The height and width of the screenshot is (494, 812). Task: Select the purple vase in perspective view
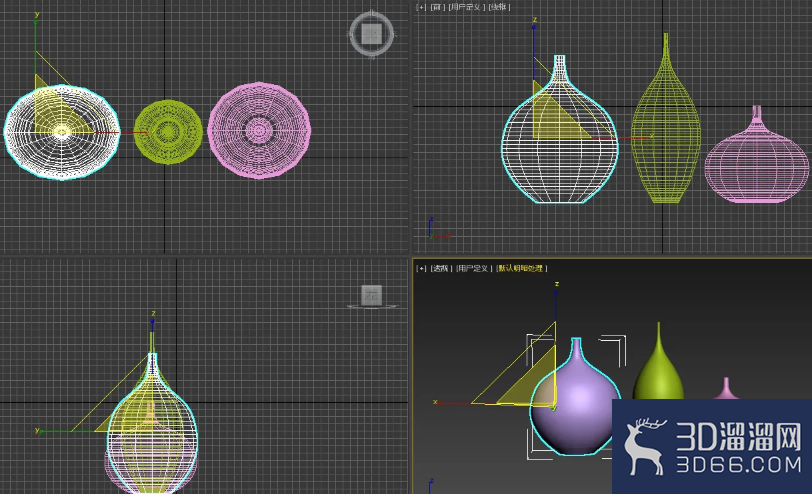point(575,406)
